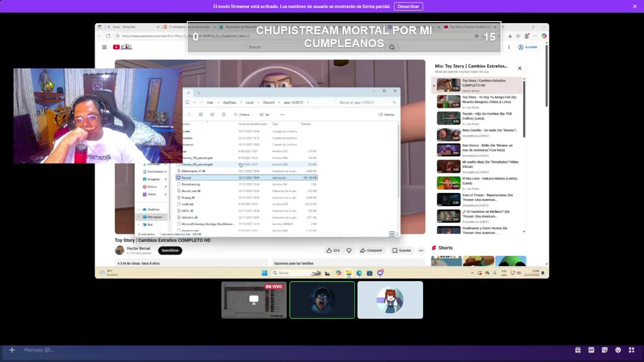Open Documentos in Explorer sidebar

click(x=154, y=171)
